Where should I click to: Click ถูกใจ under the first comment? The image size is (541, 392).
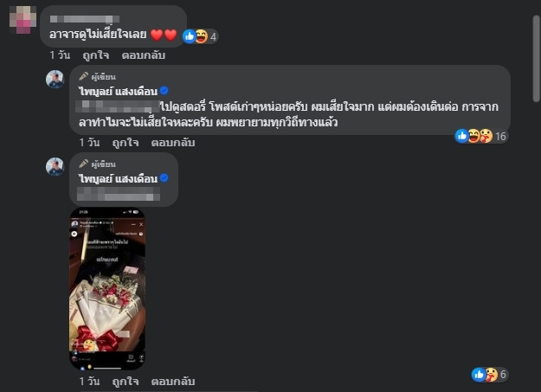96,55
